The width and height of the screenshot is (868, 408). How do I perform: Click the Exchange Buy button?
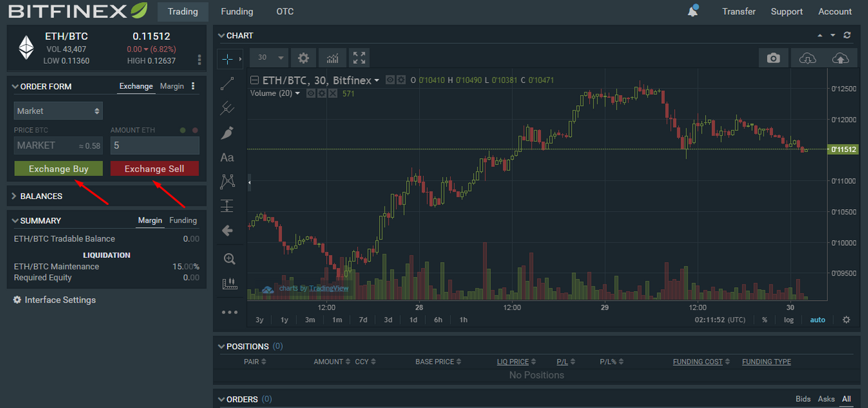tap(58, 168)
